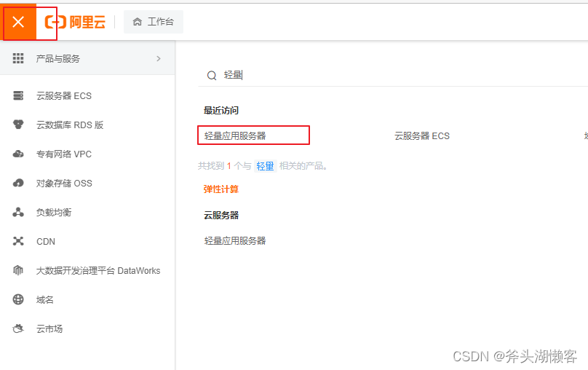Screen dimensions: 588x370
Task: Click the 云服务器 ECS server icon in sidebar
Action: (18, 95)
